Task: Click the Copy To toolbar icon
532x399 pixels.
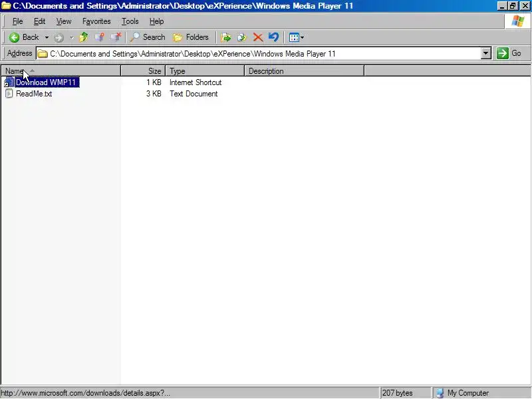Action: pyautogui.click(x=242, y=37)
